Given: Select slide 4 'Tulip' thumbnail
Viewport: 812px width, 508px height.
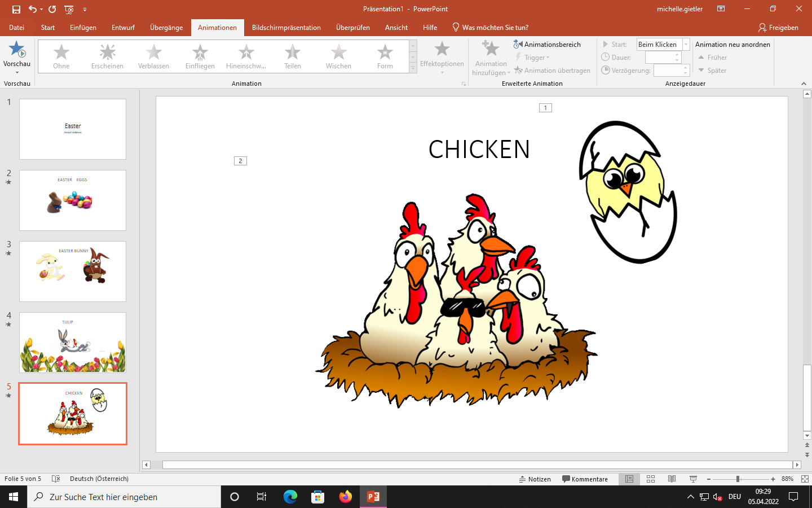Looking at the screenshot, I should pos(73,343).
